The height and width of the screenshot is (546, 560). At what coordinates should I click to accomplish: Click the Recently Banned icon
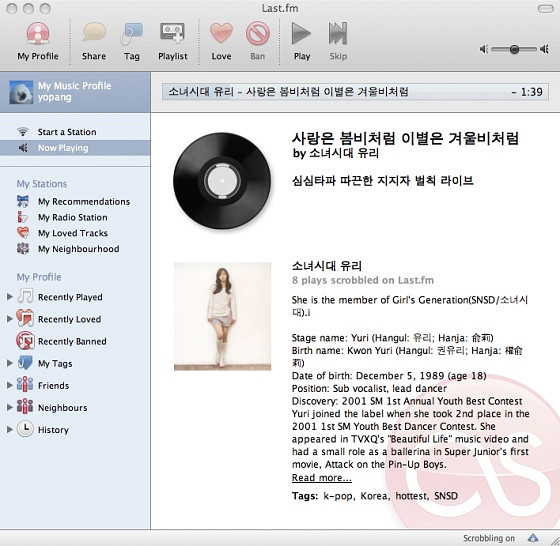click(x=25, y=341)
